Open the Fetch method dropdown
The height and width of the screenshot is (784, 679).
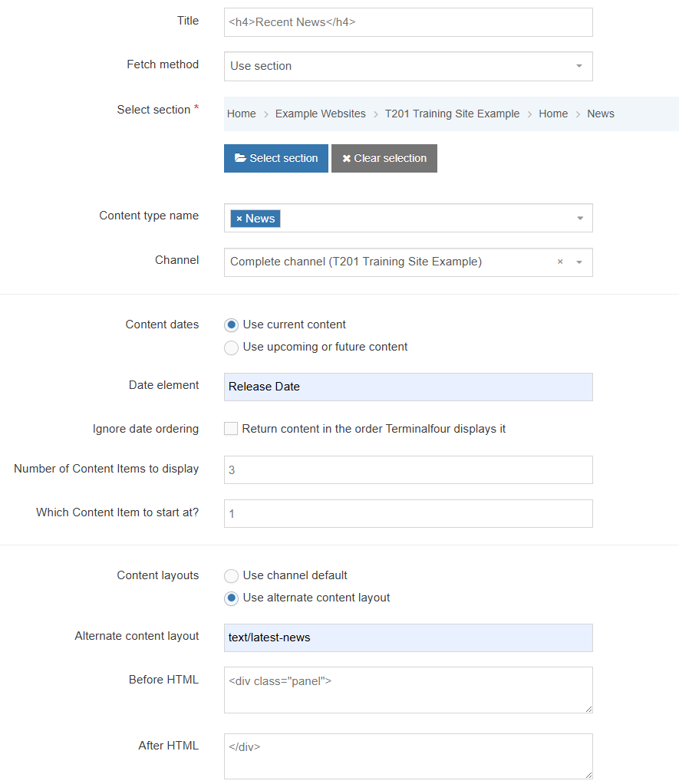(x=579, y=67)
